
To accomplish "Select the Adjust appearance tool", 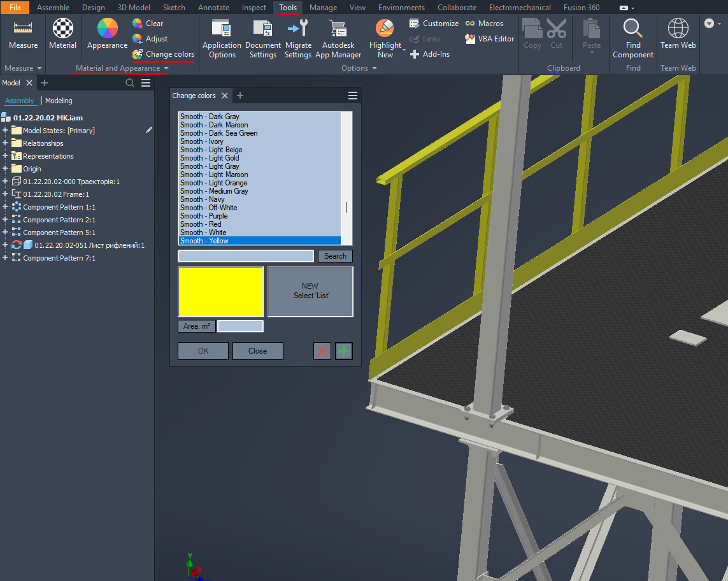I will (150, 39).
